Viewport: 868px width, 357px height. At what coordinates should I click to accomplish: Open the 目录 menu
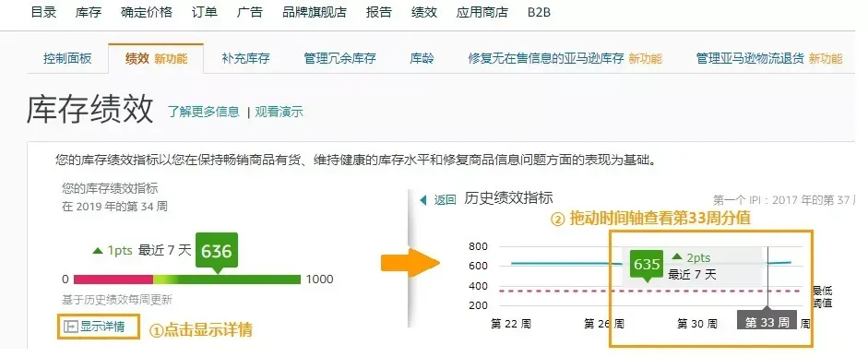(43, 12)
